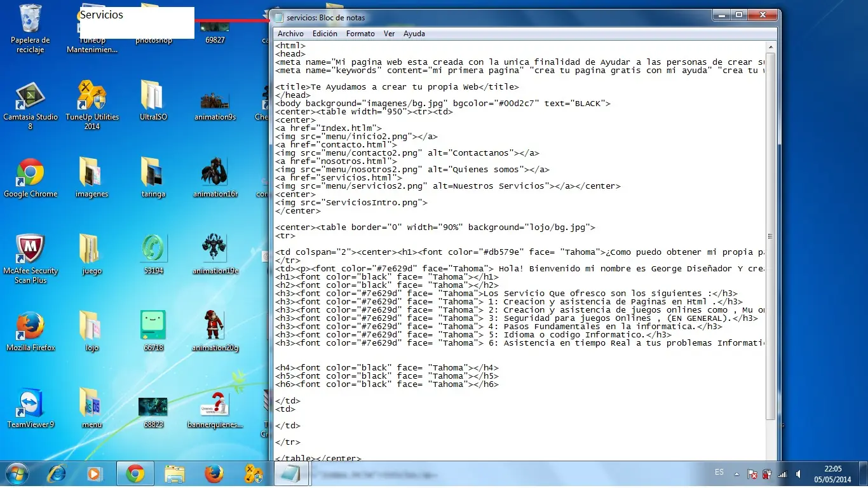Select the 66718 desktop image file

tap(153, 332)
